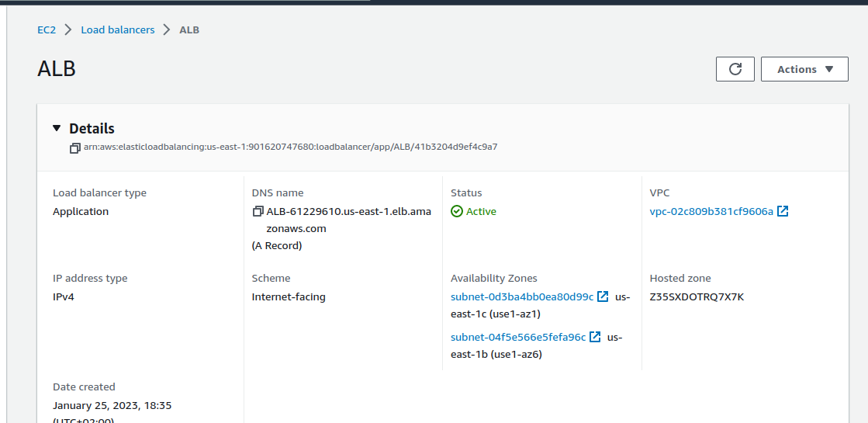The width and height of the screenshot is (868, 423).
Task: Copy the DNS name to clipboard
Action: [258, 211]
